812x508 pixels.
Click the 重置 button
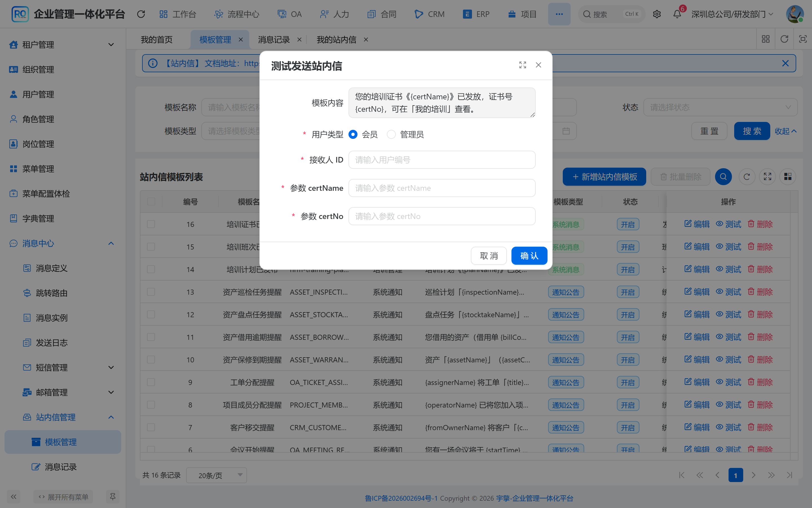pos(709,131)
